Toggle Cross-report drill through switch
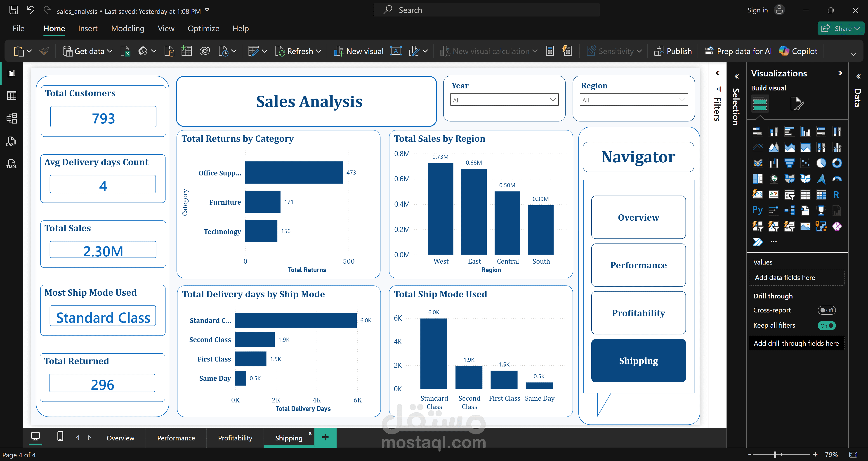 click(x=827, y=310)
